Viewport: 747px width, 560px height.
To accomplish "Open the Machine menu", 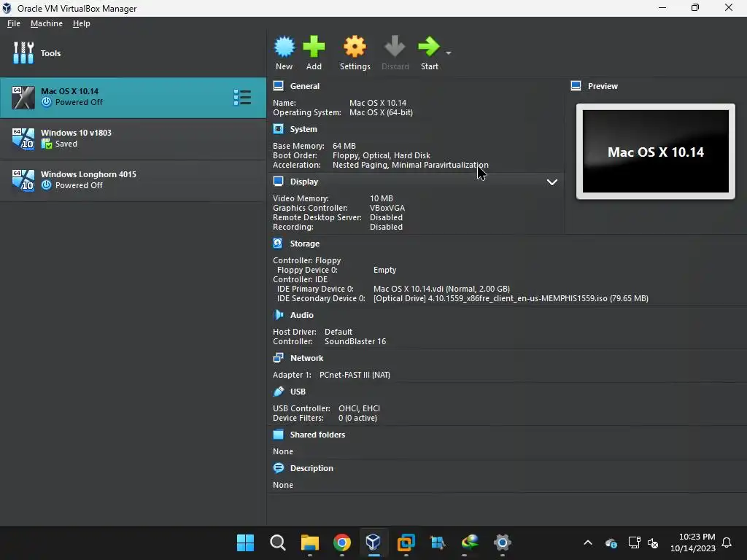I will (47, 23).
